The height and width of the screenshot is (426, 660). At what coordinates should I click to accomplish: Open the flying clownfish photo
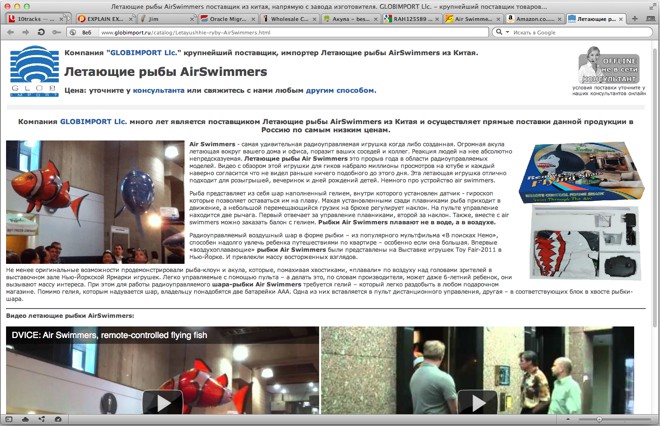(95, 202)
